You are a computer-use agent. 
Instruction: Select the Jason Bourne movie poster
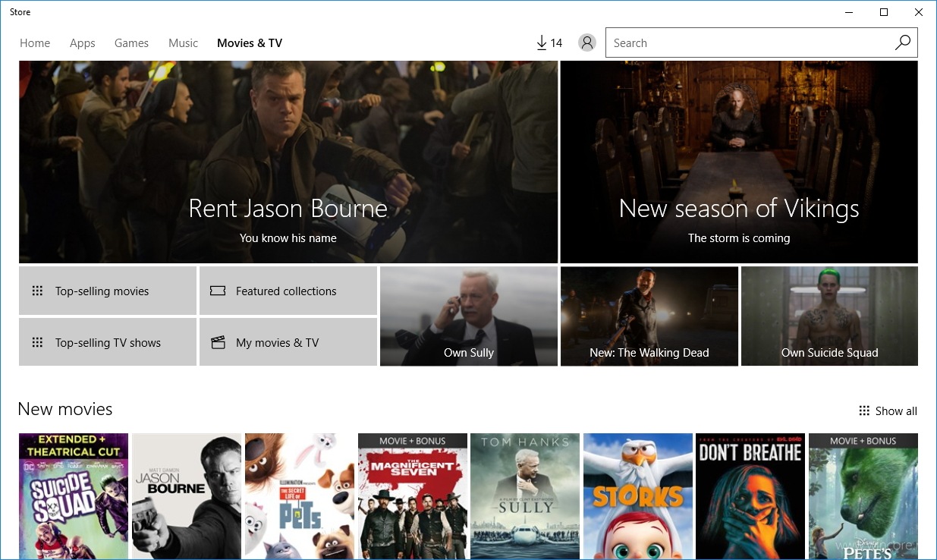(187, 496)
